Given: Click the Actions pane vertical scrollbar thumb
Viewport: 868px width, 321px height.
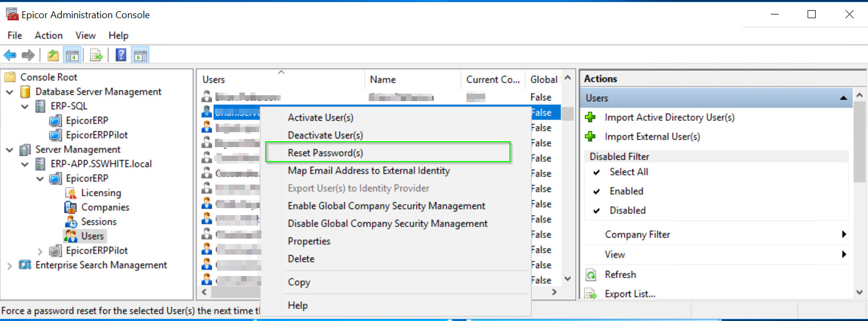Looking at the screenshot, I should pyautogui.click(x=859, y=142).
